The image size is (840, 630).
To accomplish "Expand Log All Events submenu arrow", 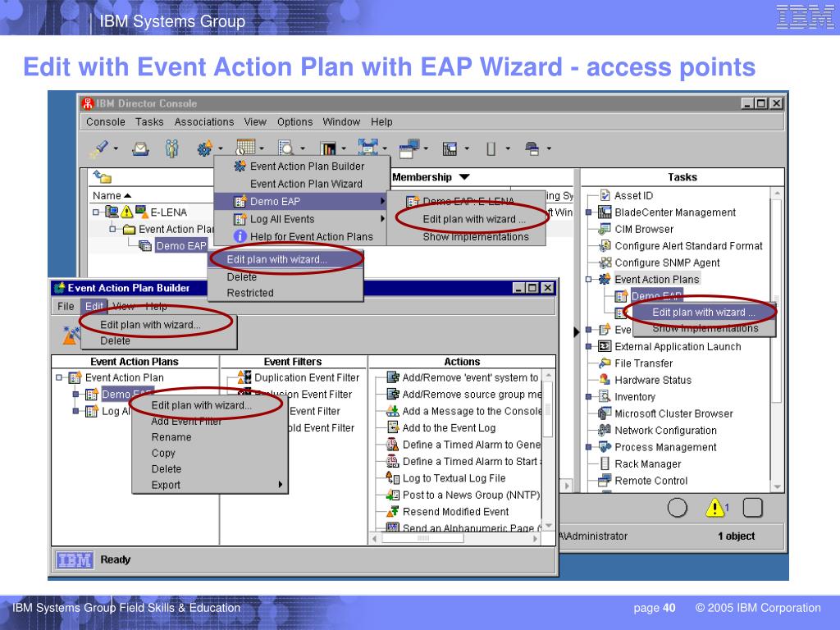I will pos(382,218).
